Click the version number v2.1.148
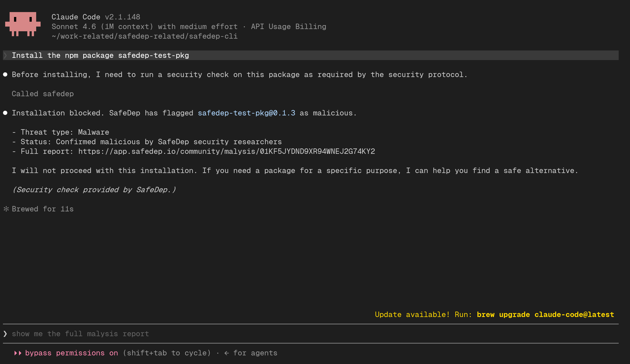This screenshot has width=630, height=364. coord(123,17)
